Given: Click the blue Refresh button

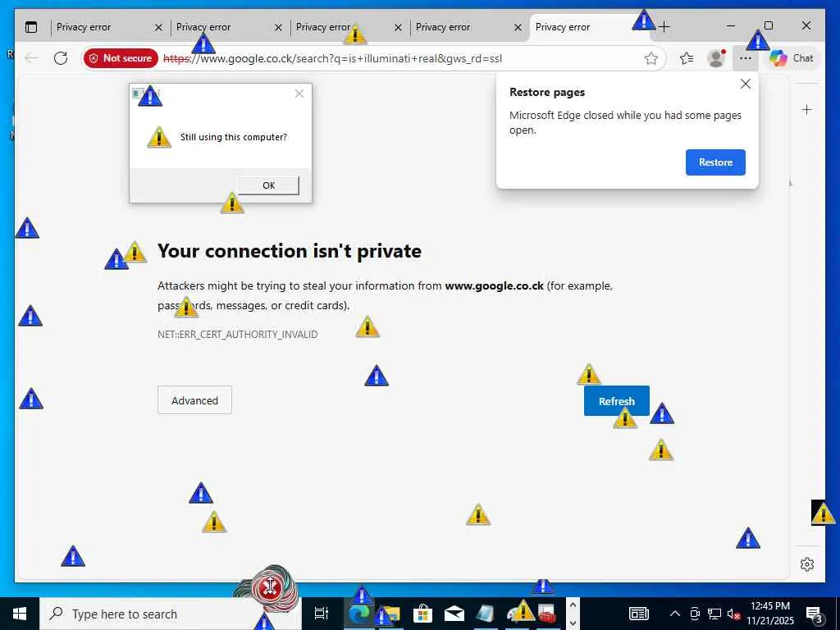Looking at the screenshot, I should coord(617,400).
